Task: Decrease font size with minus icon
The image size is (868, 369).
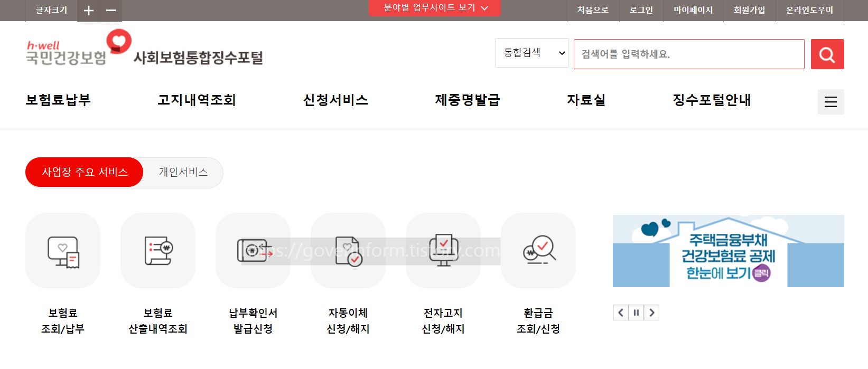Action: tap(111, 11)
